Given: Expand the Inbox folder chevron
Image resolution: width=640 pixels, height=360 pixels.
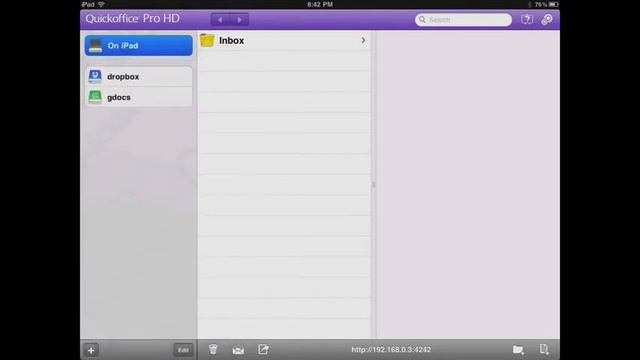Looking at the screenshot, I should pyautogui.click(x=363, y=40).
